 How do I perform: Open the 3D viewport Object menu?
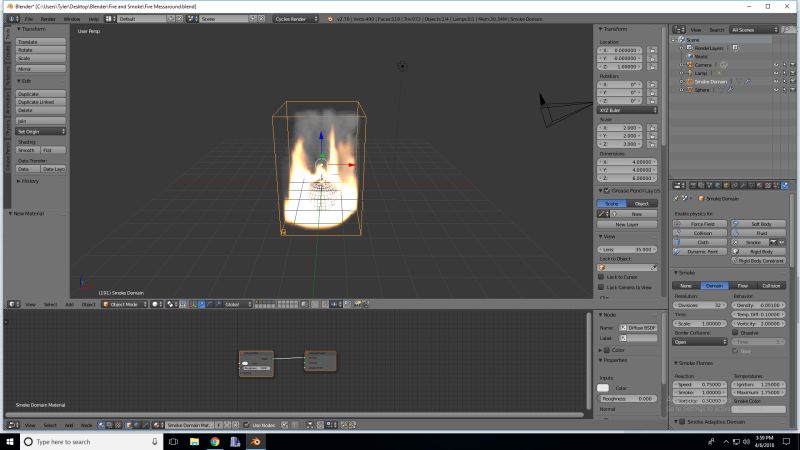(x=88, y=305)
